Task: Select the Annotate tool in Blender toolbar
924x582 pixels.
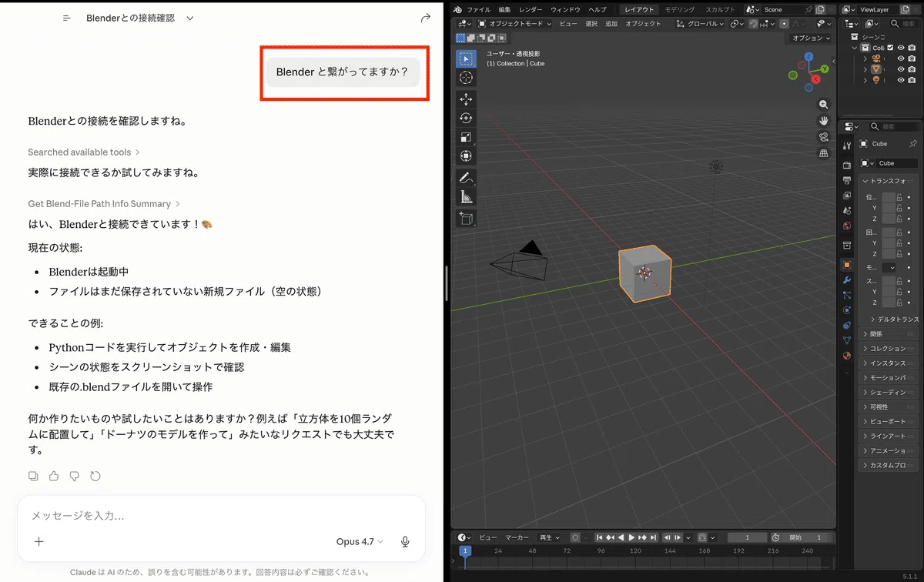Action: pyautogui.click(x=466, y=178)
